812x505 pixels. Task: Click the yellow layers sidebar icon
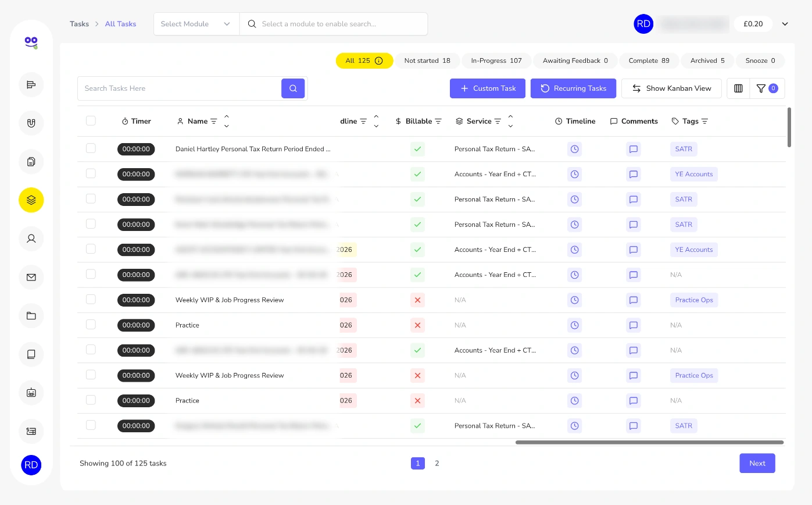pyautogui.click(x=31, y=200)
